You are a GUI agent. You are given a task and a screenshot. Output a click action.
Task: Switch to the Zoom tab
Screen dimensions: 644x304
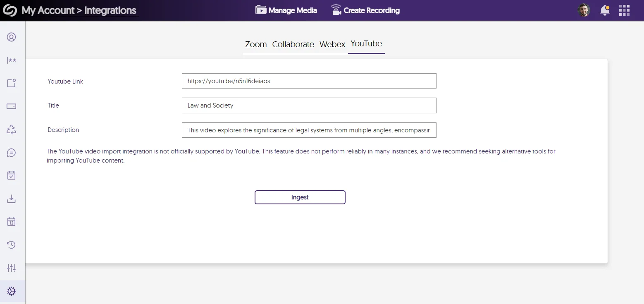(255, 44)
